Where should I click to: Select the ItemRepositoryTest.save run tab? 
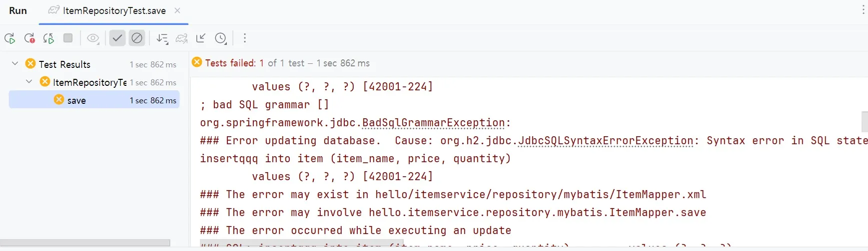pyautogui.click(x=114, y=11)
